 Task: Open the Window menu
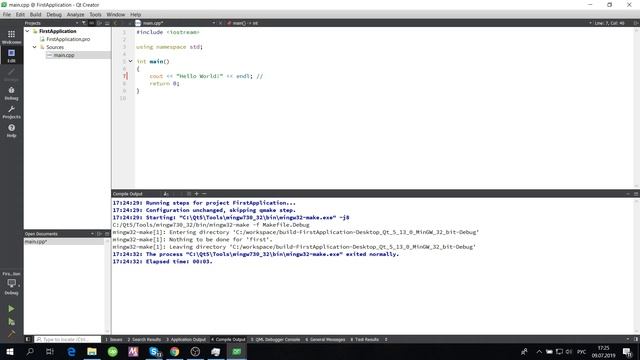[x=116, y=14]
